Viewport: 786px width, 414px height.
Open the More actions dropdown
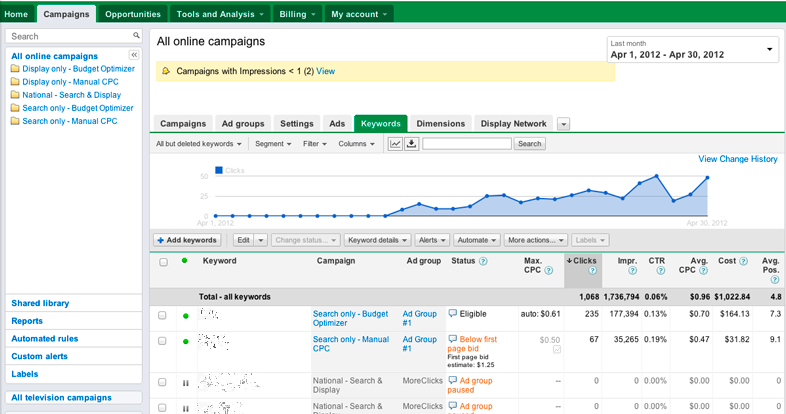[x=536, y=240]
